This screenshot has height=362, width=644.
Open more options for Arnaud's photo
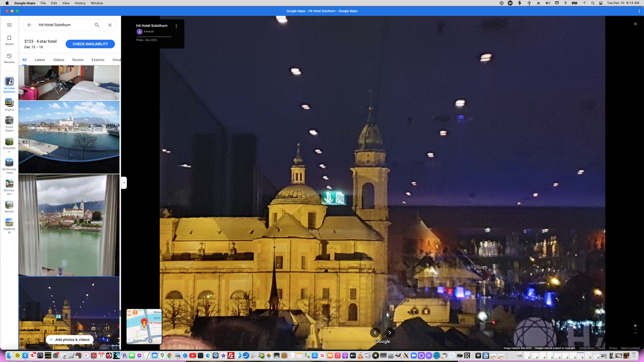tap(176, 26)
